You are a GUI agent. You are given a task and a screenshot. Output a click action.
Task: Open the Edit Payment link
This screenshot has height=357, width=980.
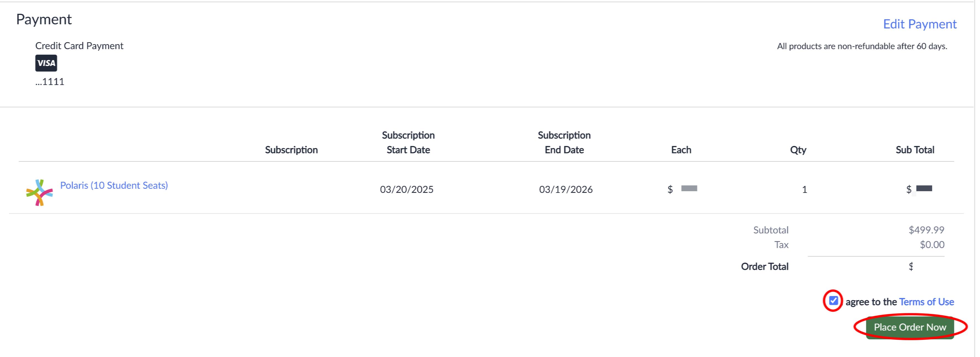pos(920,24)
